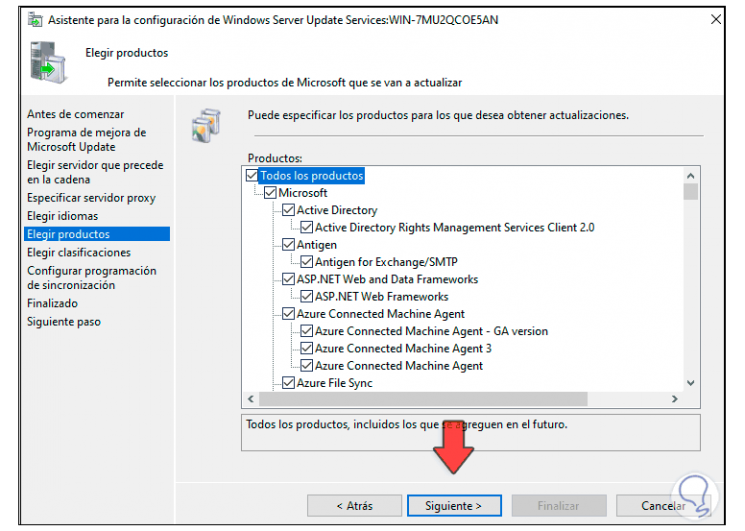This screenshot has width=745, height=531.
Task: Toggle the Todos los productos checkbox
Action: point(252,175)
